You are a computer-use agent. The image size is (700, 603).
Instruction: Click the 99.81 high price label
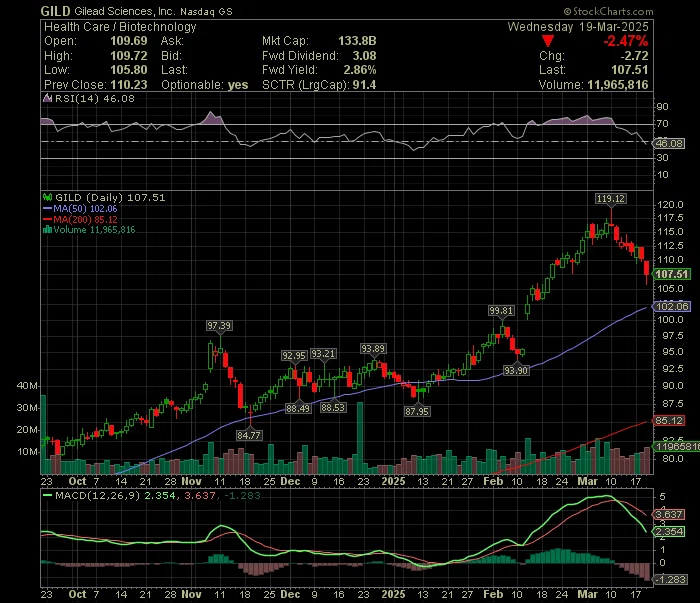click(501, 311)
